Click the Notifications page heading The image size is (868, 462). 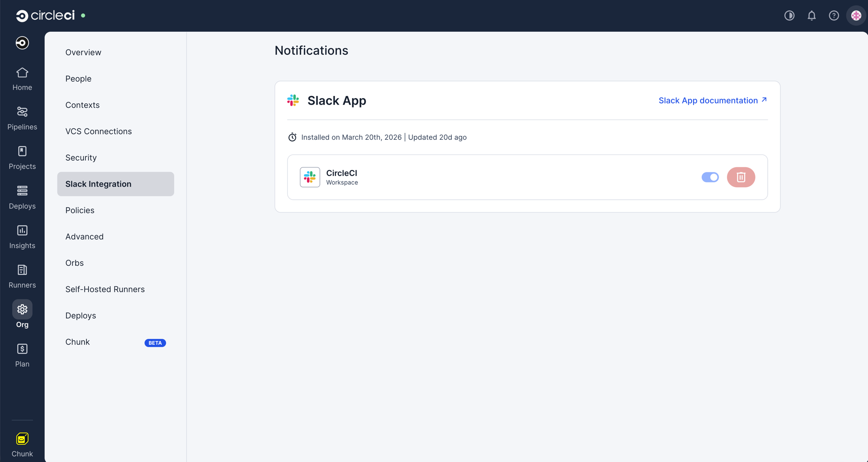[311, 50]
